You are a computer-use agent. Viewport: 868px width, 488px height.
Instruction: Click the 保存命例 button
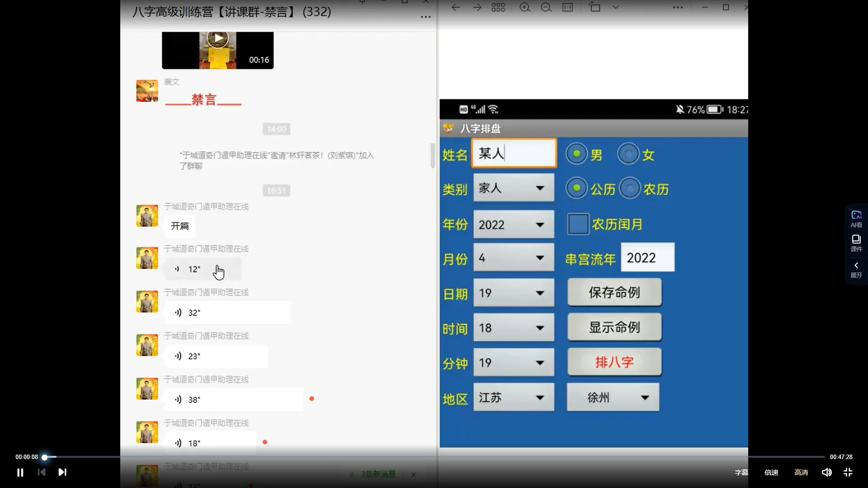click(x=614, y=292)
